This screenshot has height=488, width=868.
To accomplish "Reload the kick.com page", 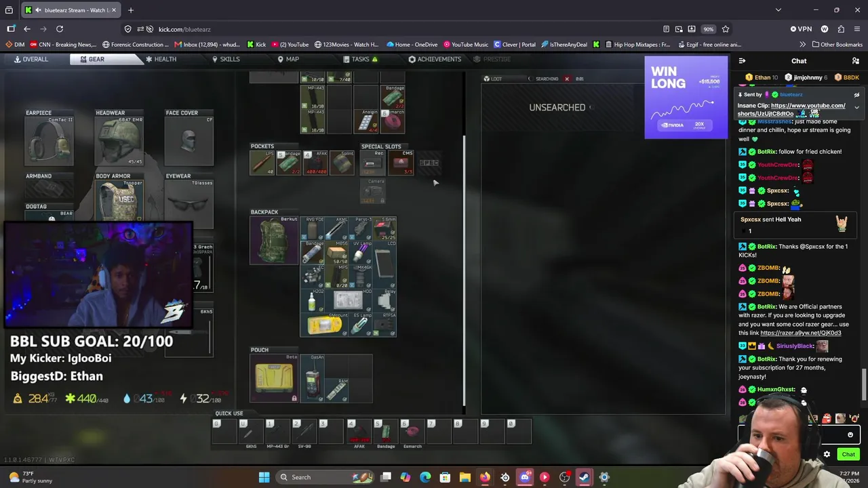I will click(x=60, y=29).
